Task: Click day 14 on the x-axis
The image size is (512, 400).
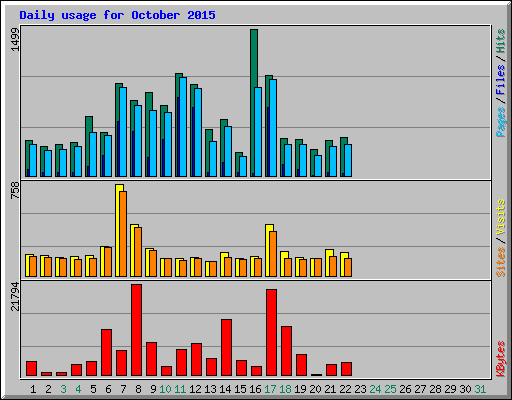Action: click(225, 389)
